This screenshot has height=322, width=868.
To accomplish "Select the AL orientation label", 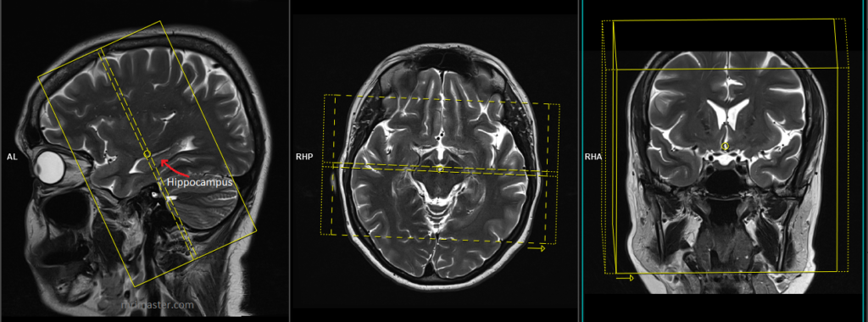I will pyautogui.click(x=12, y=157).
